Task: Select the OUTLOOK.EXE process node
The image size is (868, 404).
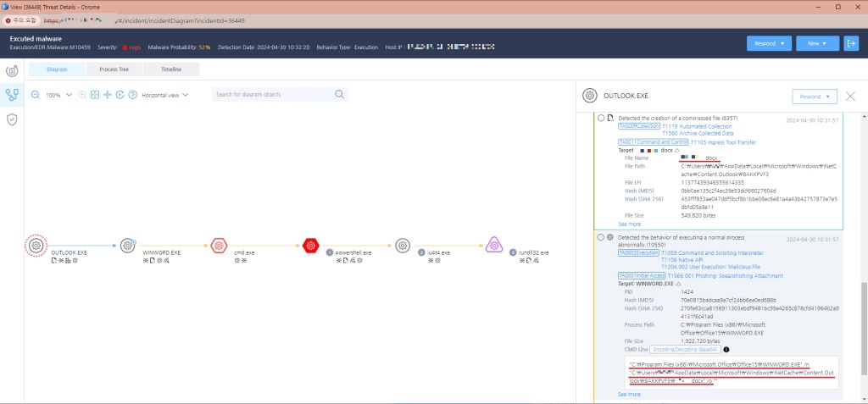Action: (x=36, y=245)
